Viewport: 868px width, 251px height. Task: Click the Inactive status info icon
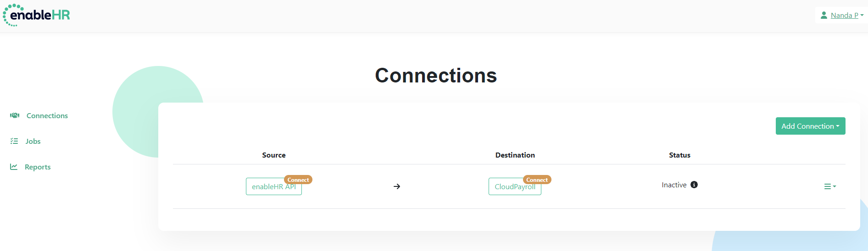click(x=694, y=185)
